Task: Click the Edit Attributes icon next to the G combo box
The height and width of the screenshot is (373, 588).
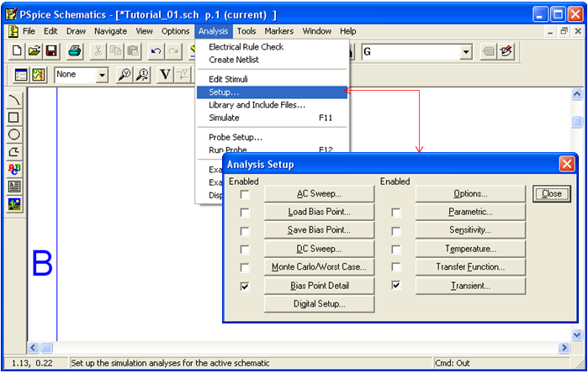Action: click(x=488, y=51)
